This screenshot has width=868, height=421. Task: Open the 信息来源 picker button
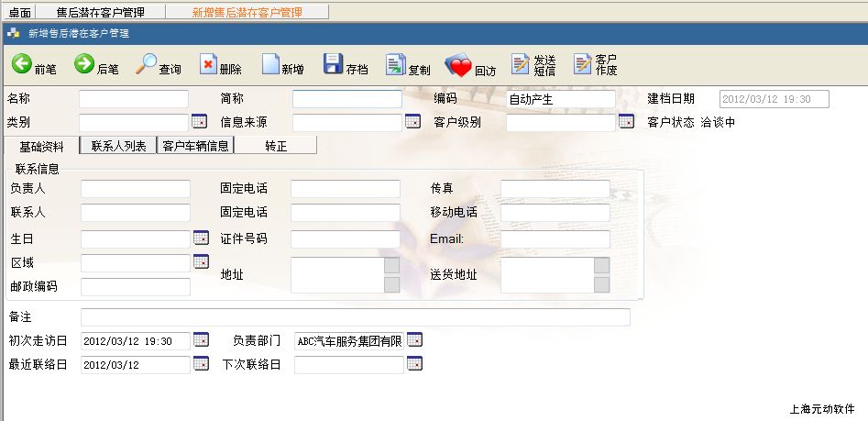pos(412,122)
